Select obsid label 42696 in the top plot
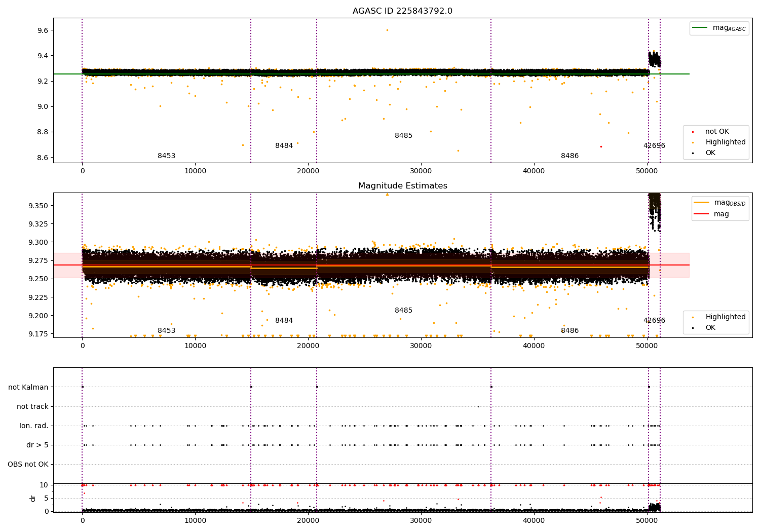This screenshot has height=532, width=760. (x=654, y=146)
